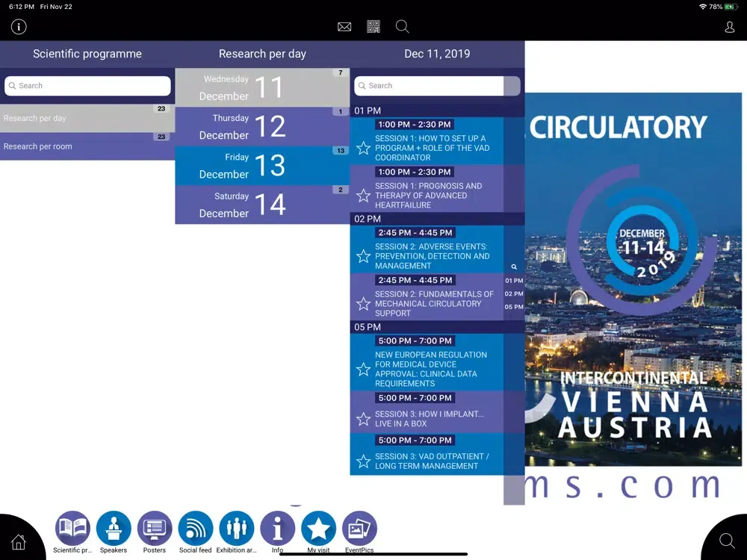Image resolution: width=747 pixels, height=560 pixels.
Task: Open the Speakers dock icon
Action: [114, 528]
